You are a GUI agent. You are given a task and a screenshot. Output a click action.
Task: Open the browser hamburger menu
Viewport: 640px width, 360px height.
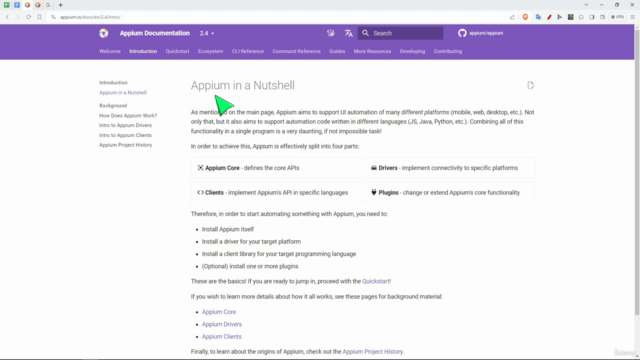tap(632, 17)
